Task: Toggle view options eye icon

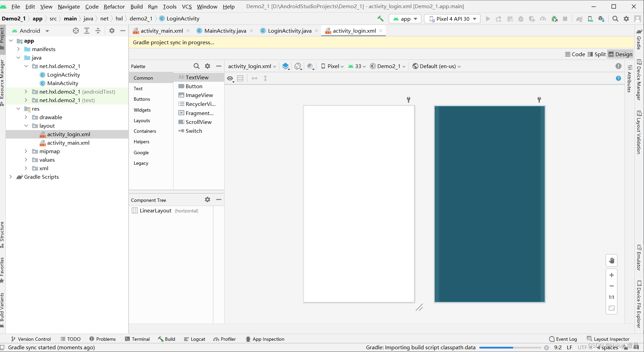Action: 230,79
